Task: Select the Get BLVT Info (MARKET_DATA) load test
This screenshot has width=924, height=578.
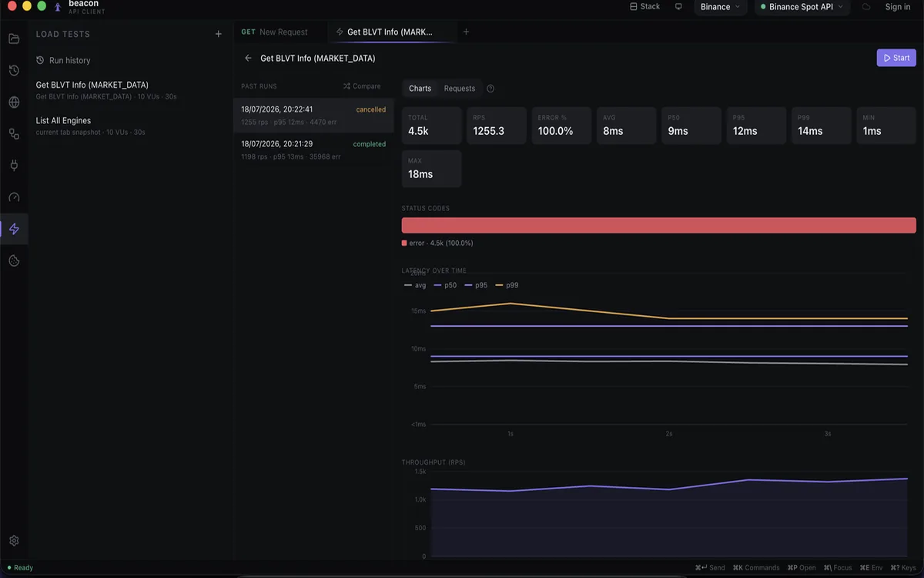Action: tap(131, 90)
